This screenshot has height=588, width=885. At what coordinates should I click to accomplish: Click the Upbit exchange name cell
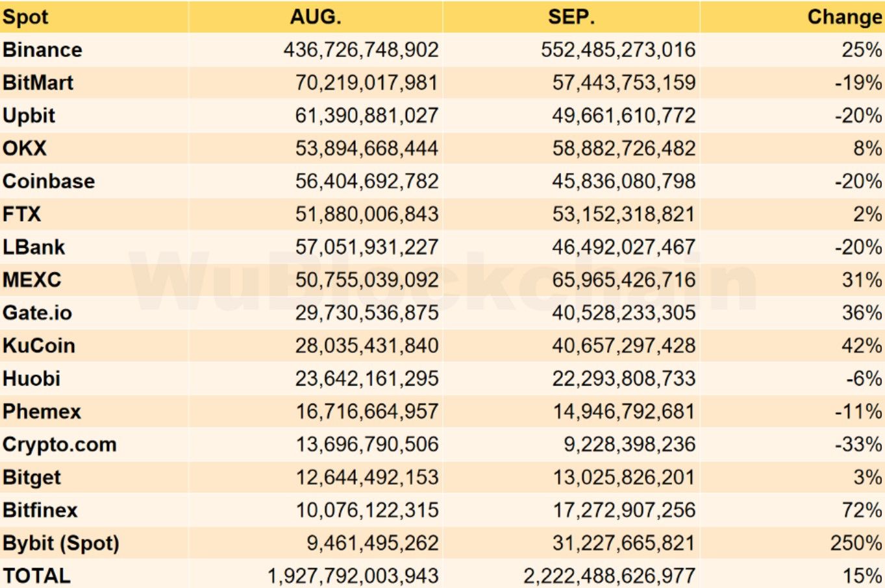(29, 116)
